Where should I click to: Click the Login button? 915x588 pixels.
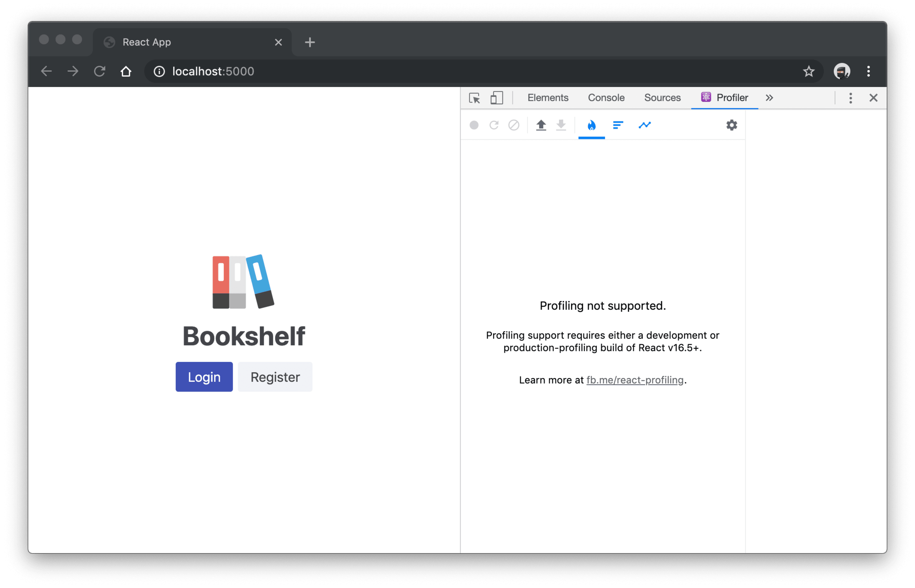(204, 377)
